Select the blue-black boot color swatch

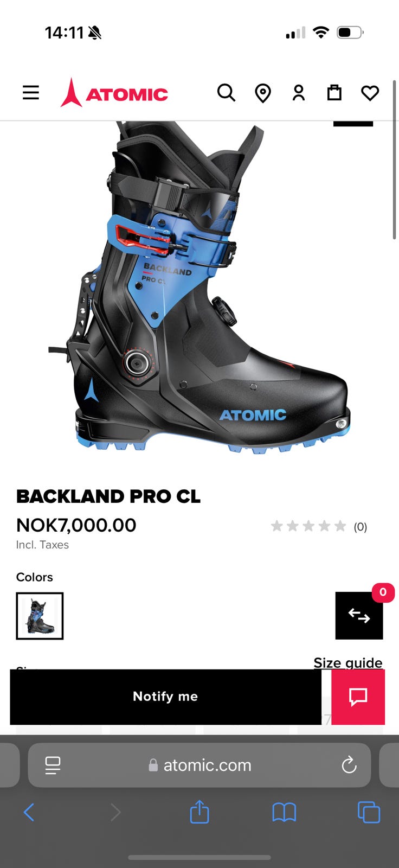point(40,616)
